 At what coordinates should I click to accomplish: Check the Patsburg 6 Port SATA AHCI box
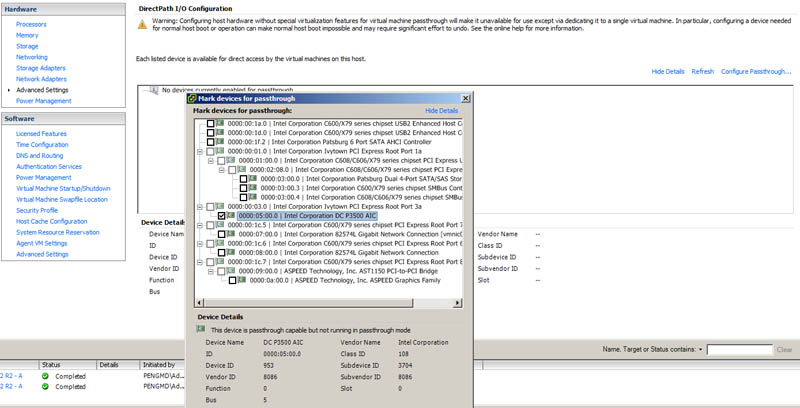[x=210, y=142]
